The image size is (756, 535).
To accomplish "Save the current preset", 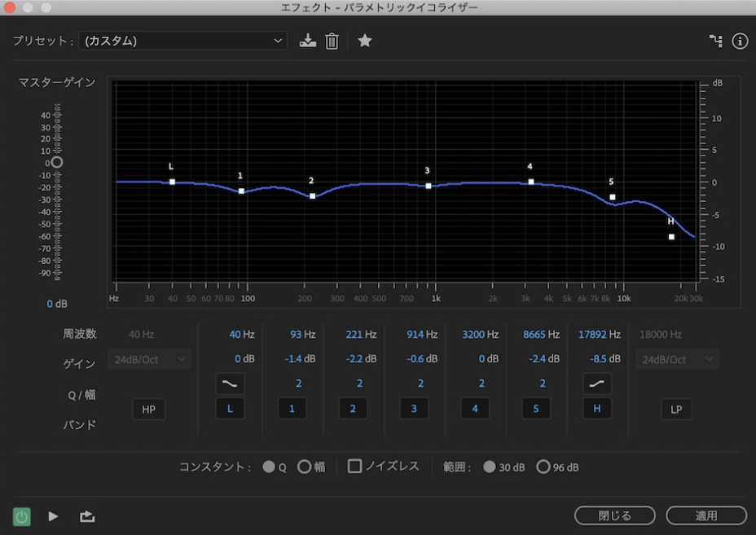I will (307, 41).
